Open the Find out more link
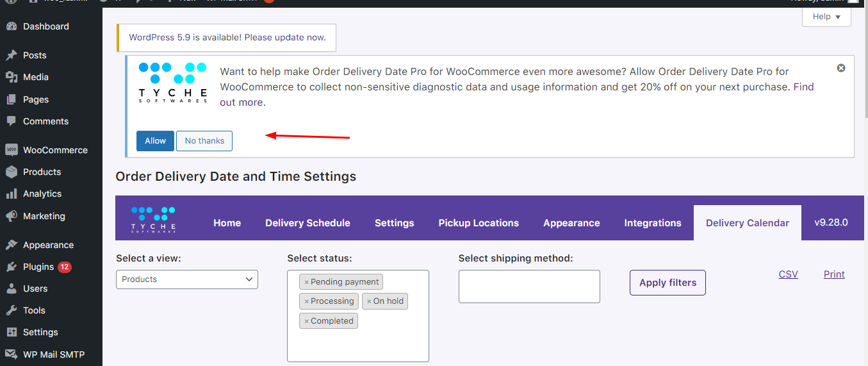This screenshot has height=366, width=868. click(517, 94)
